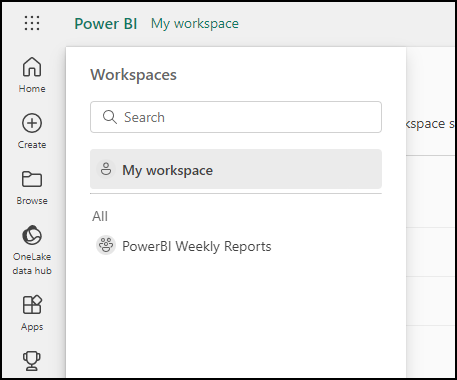Image resolution: width=457 pixels, height=380 pixels.
Task: Open Apps from the sidebar
Action: [32, 313]
